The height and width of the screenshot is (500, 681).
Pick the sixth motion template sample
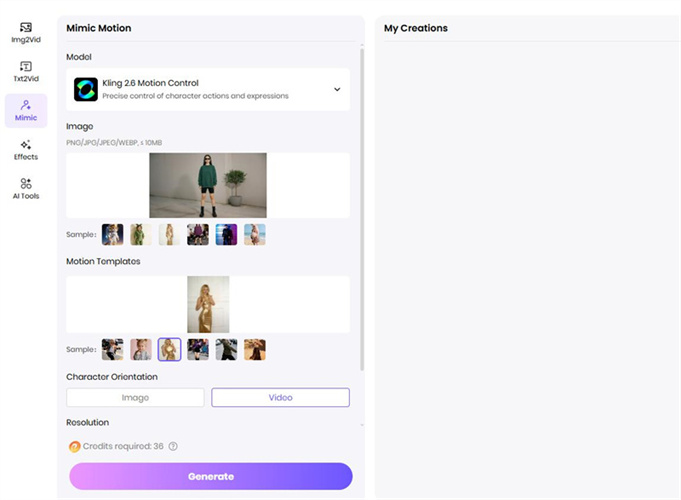tap(255, 350)
